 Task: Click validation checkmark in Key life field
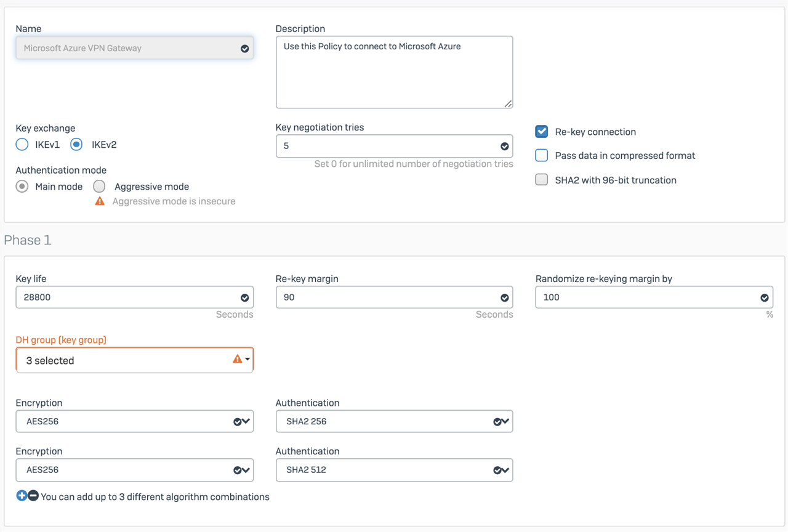(x=244, y=297)
